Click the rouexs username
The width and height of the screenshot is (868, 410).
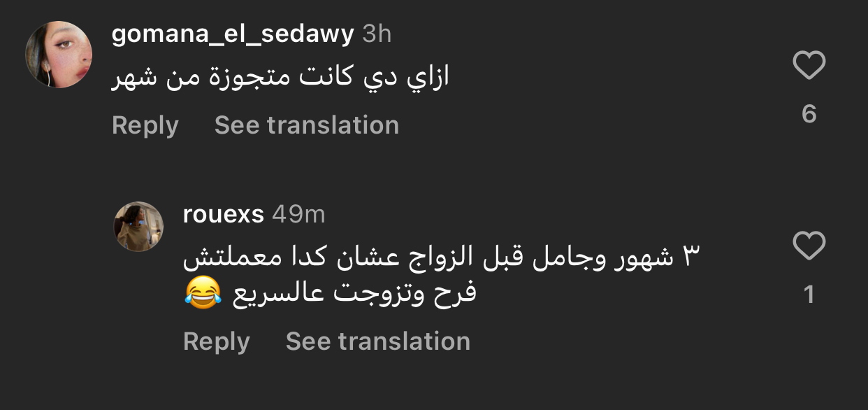pos(223,214)
